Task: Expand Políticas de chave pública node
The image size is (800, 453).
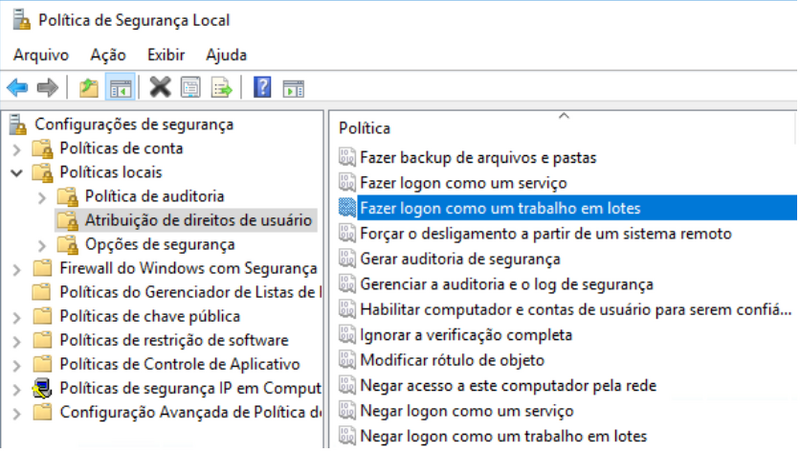Action: coord(17,317)
